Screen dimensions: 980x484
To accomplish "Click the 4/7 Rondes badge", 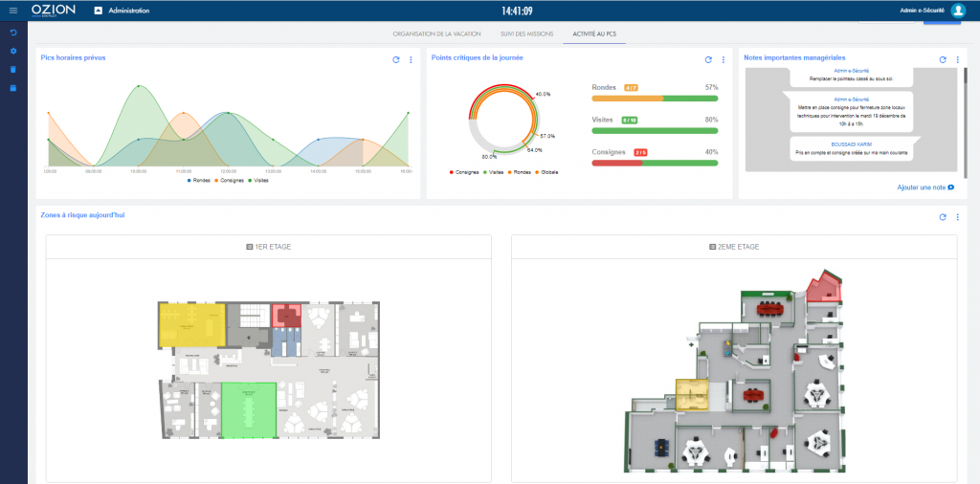I will [631, 88].
